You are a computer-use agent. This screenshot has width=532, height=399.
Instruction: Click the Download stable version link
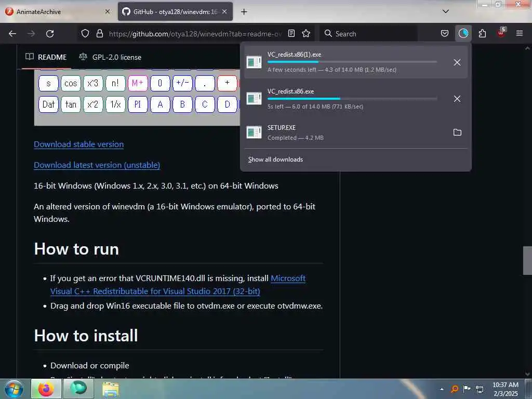(x=79, y=144)
